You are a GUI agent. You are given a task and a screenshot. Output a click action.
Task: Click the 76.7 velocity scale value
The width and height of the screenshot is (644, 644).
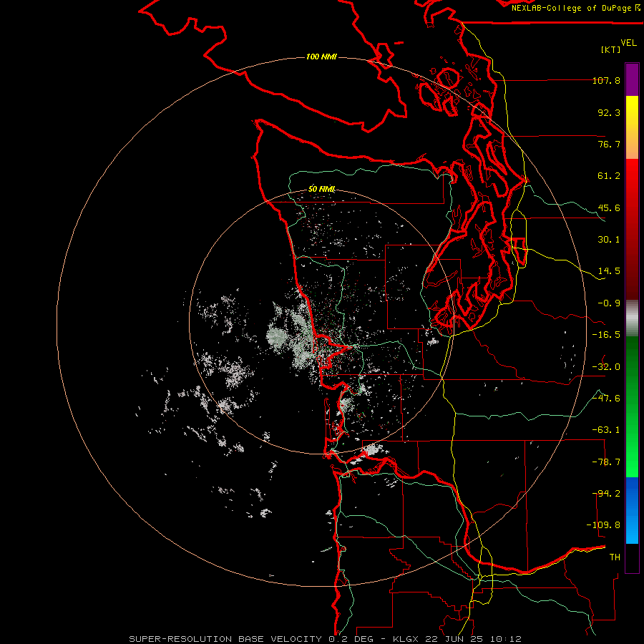tap(609, 144)
